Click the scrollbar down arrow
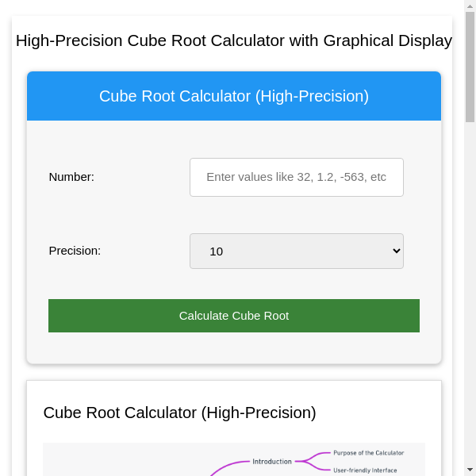The width and height of the screenshot is (476, 476). pos(470,470)
